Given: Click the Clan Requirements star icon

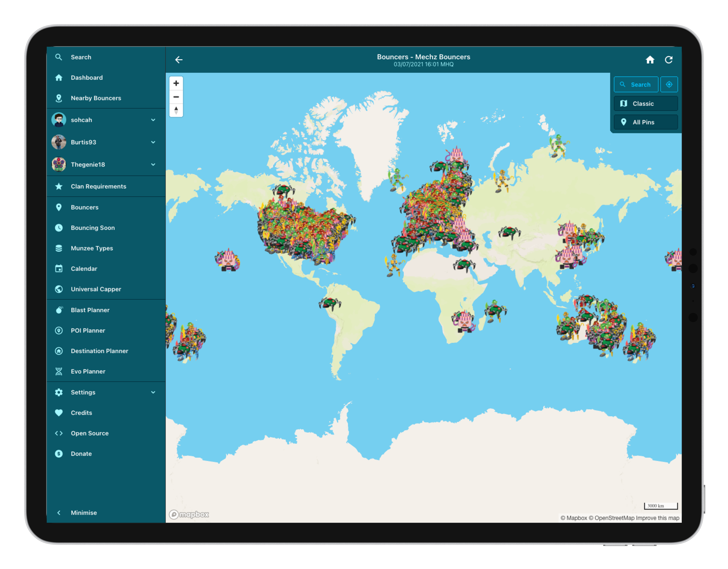Looking at the screenshot, I should (x=59, y=186).
